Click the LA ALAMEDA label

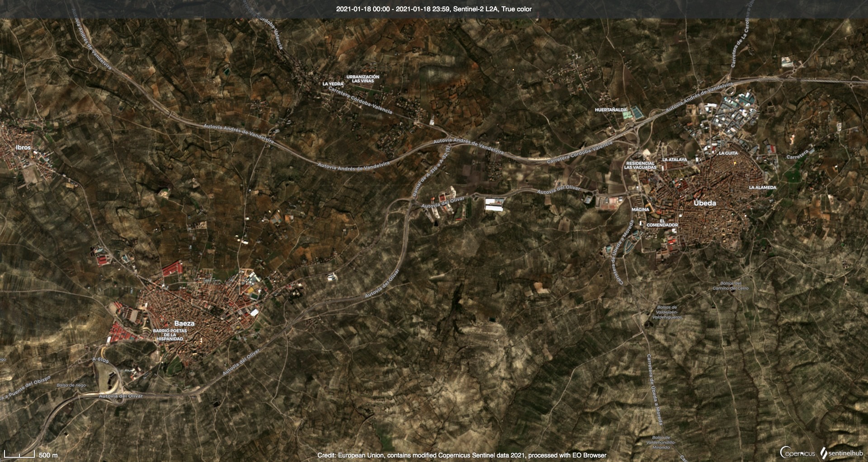(763, 187)
